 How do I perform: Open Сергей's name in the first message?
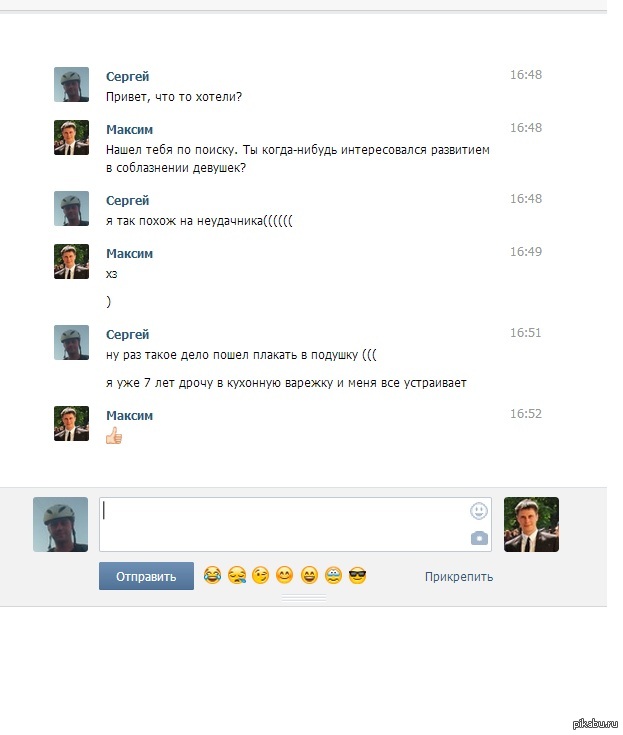point(128,76)
